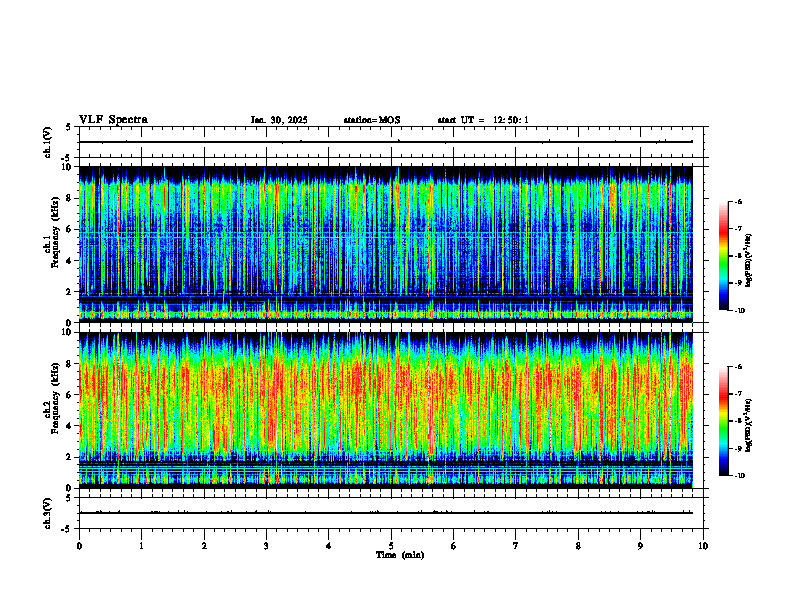The image size is (792, 612).
Task: Click the "VLF Spectra" plot title
Action: click(x=113, y=120)
